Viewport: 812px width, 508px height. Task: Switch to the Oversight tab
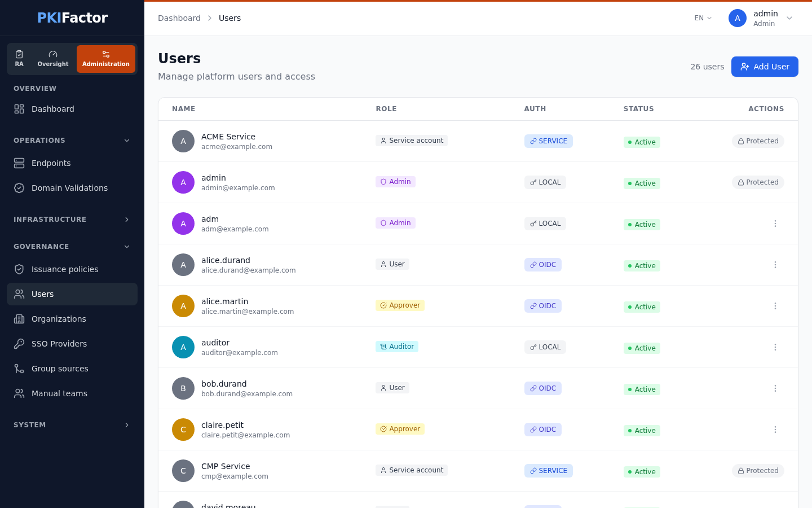(x=53, y=59)
